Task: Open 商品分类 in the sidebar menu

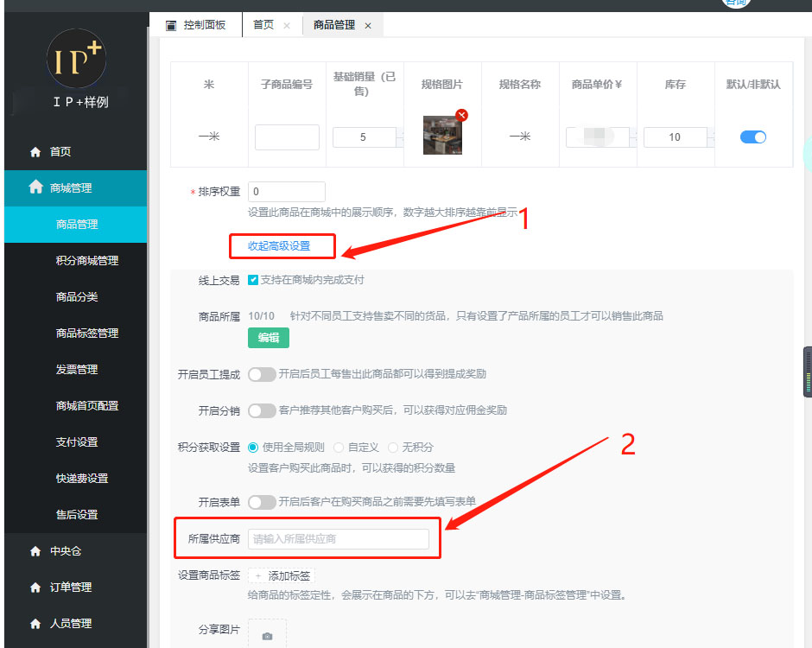Action: [x=77, y=297]
